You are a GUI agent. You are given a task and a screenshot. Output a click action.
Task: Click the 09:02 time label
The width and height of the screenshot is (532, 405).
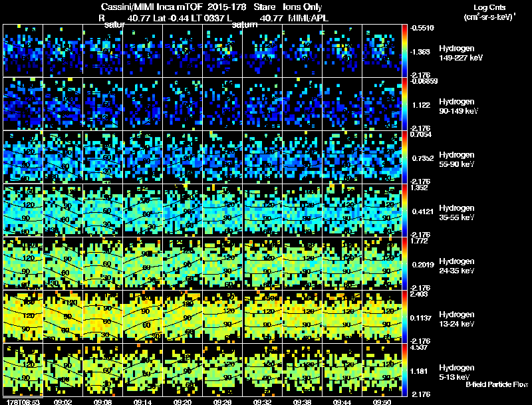tap(63, 402)
